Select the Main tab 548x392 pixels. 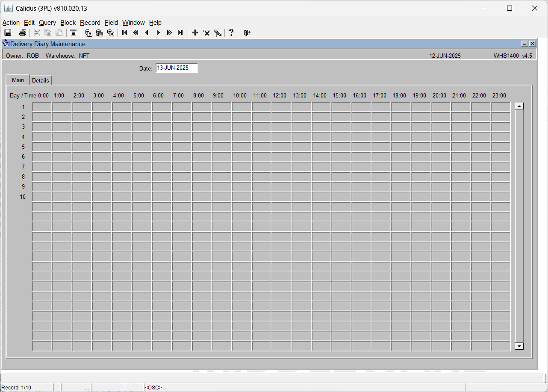18,80
